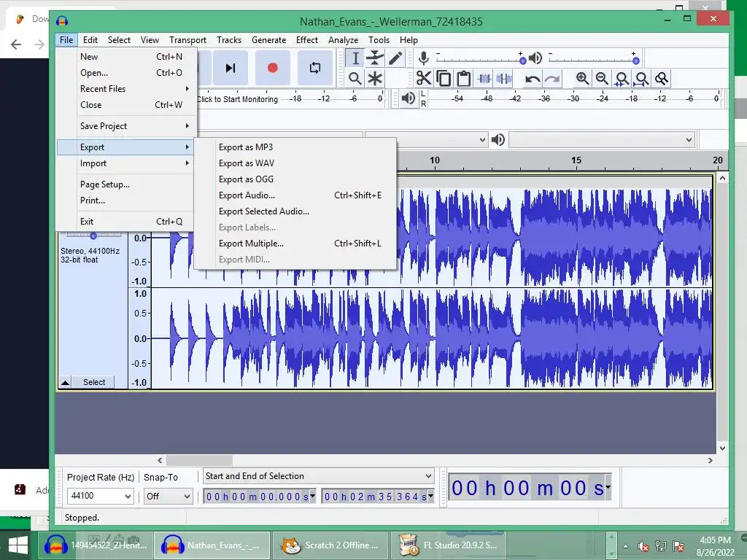Screen dimensions: 747x560
Task: Open the Generate menu
Action: [268, 40]
